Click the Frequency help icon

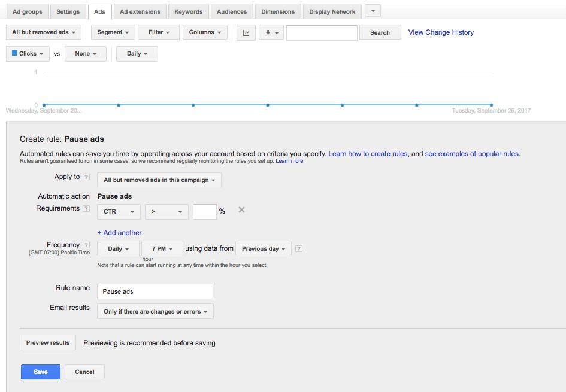86,244
